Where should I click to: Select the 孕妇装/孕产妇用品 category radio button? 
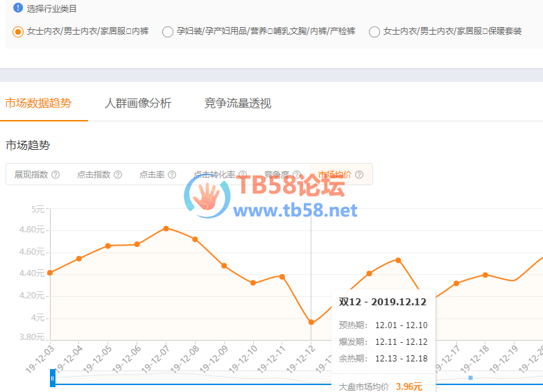[168, 31]
